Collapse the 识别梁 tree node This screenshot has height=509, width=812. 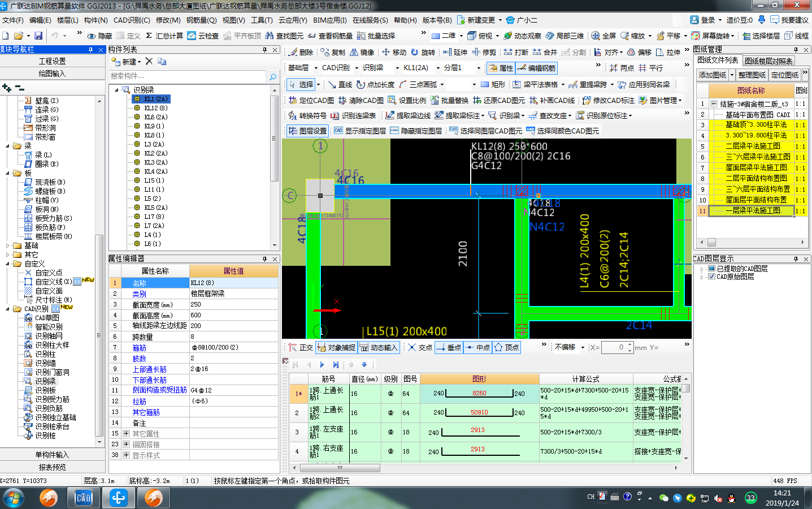tap(116, 89)
